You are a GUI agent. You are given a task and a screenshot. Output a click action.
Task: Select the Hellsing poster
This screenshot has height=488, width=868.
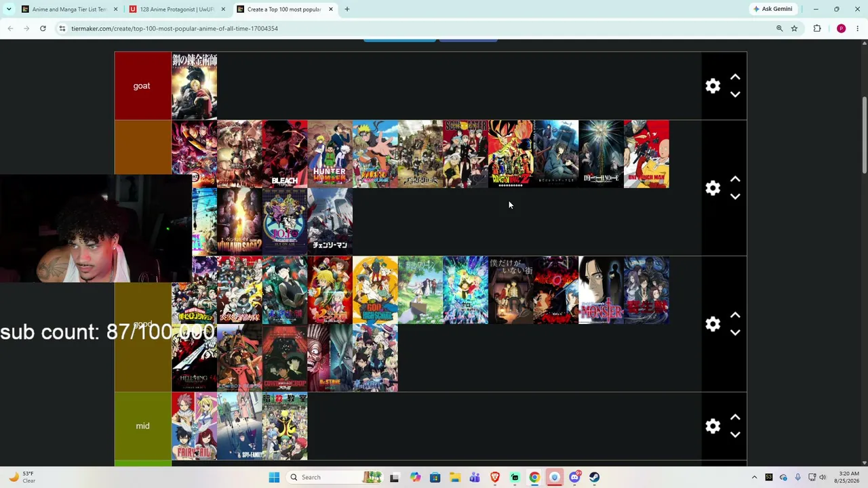tap(195, 358)
